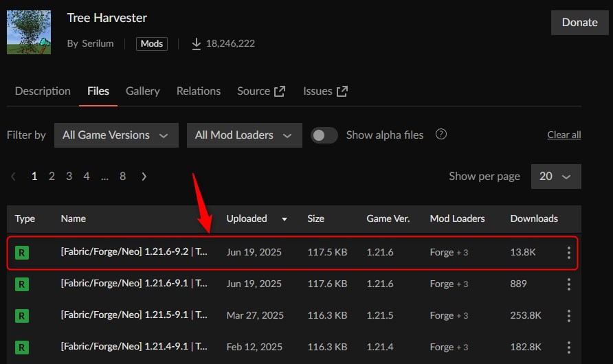Viewport: 613px width, 364px height.
Task: Click the Downloads column header
Action: pyautogui.click(x=534, y=218)
